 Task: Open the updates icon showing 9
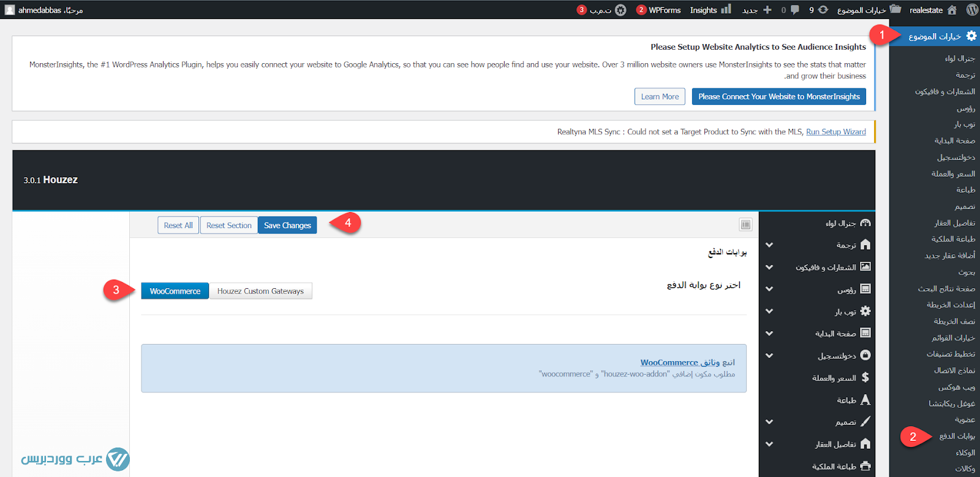(x=823, y=10)
